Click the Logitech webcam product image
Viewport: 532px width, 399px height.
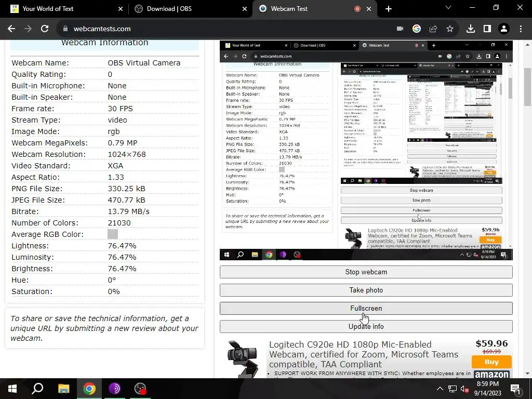pos(243,360)
